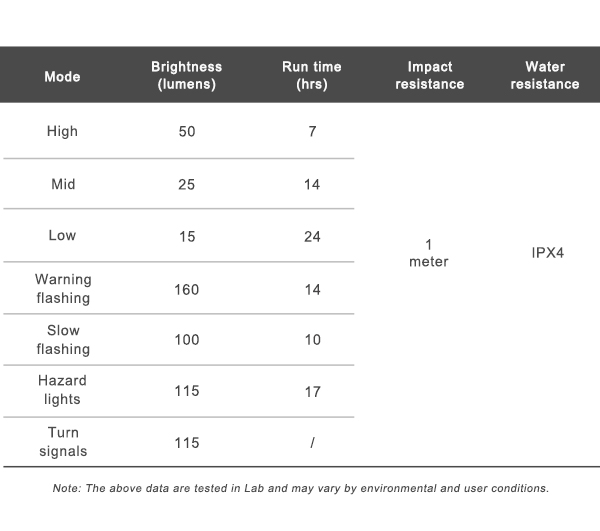600x531 pixels.
Task: Select the IPX4 water resistance value
Action: (x=548, y=253)
